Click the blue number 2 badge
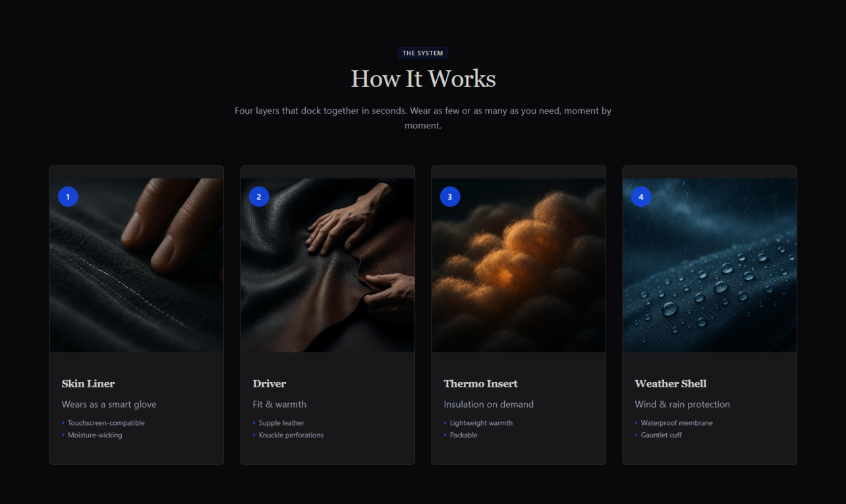846x504 pixels. click(x=259, y=196)
